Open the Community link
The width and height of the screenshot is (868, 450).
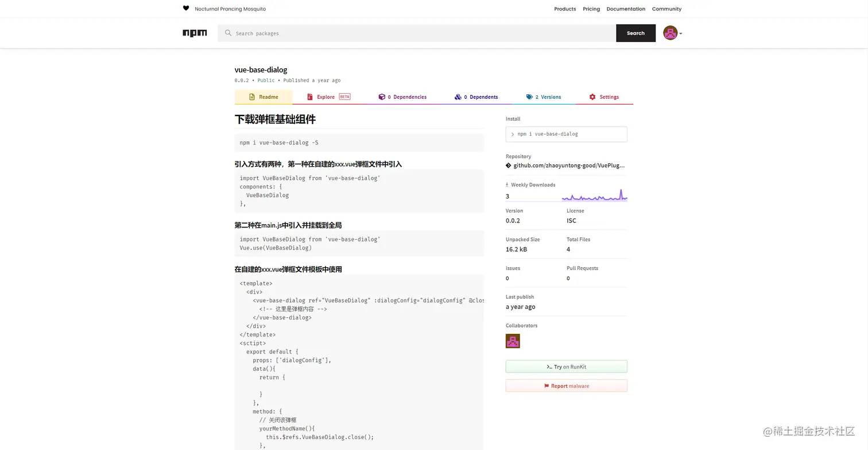click(666, 9)
